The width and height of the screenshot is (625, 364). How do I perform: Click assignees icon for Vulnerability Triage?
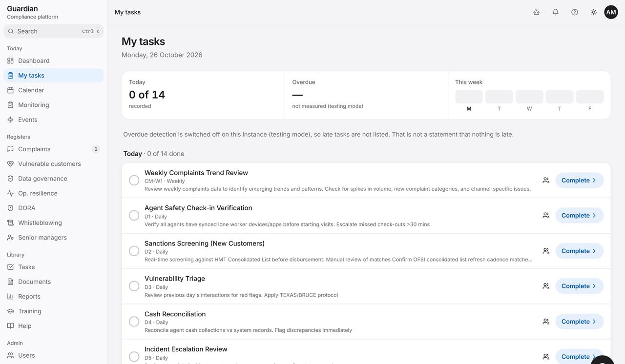click(x=546, y=286)
